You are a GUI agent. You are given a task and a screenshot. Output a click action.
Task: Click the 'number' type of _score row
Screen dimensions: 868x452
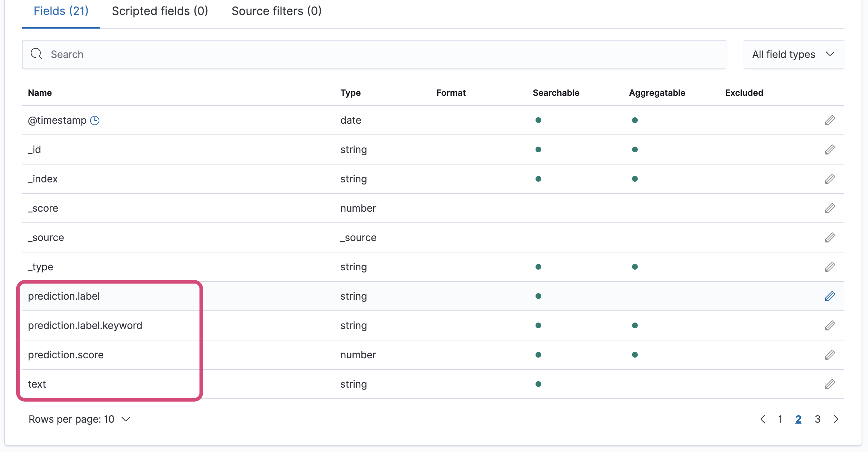coord(358,208)
